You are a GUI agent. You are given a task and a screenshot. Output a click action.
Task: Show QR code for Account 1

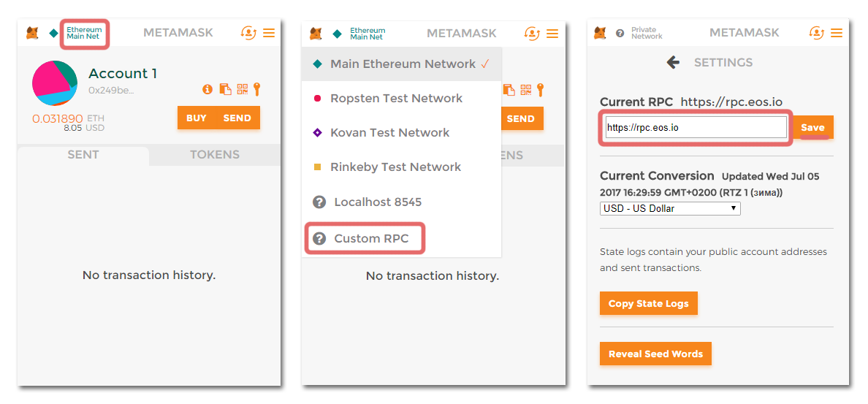[243, 89]
